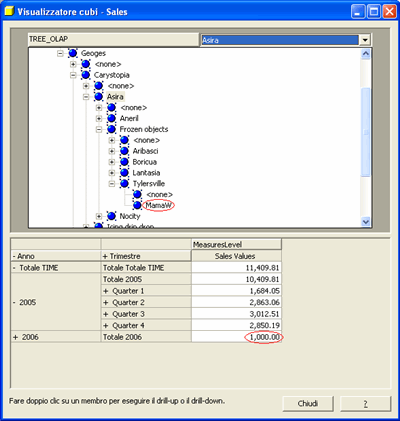400x421 pixels.
Task: Select the sphere icon next to Aneril
Action: (x=111, y=118)
